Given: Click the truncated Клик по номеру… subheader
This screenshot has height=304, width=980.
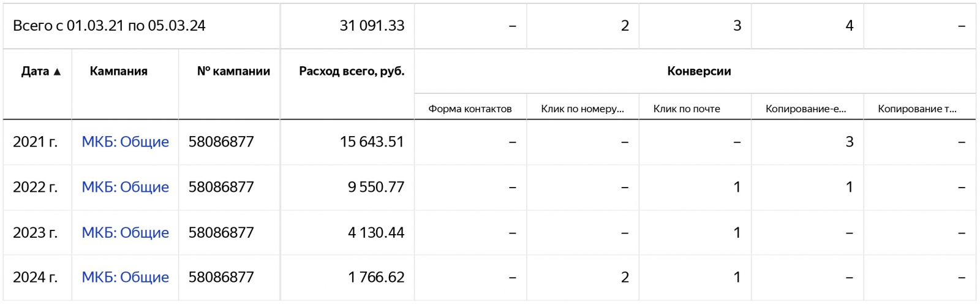Looking at the screenshot, I should tap(582, 108).
